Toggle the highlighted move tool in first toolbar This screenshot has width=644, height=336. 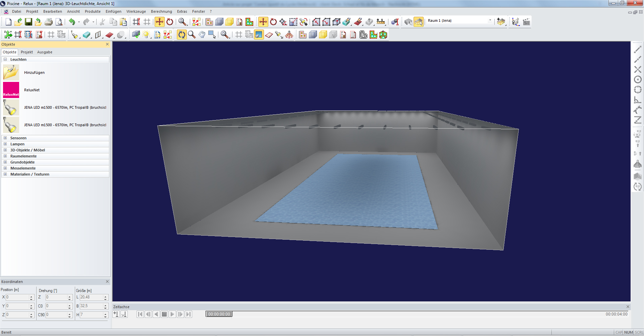point(159,22)
